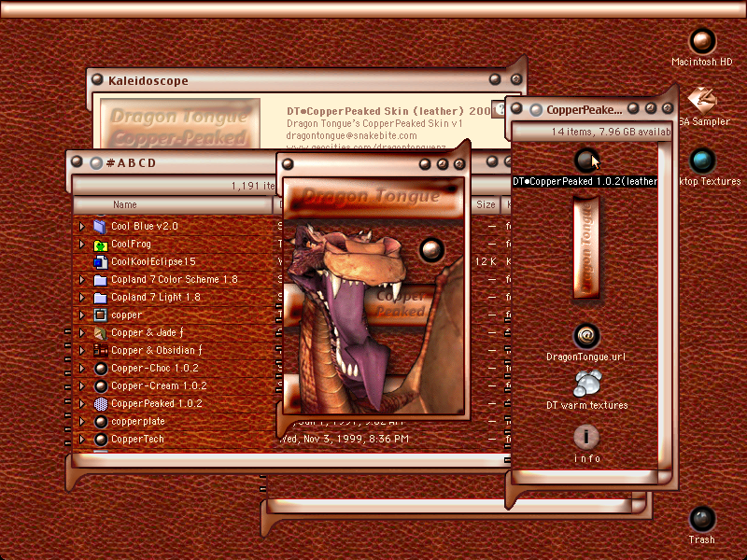
Task: Select the Copper-Choc 1.0.2 folder icon
Action: 100,369
